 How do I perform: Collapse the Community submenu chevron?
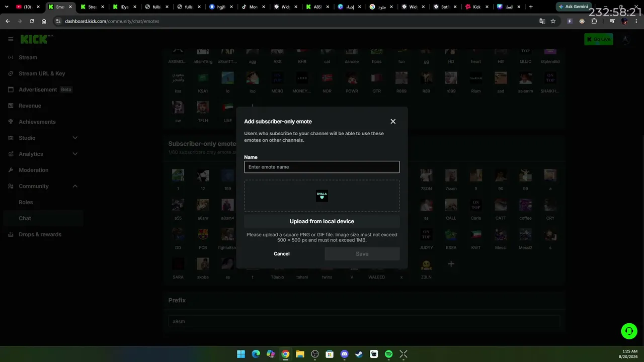pyautogui.click(x=75, y=186)
